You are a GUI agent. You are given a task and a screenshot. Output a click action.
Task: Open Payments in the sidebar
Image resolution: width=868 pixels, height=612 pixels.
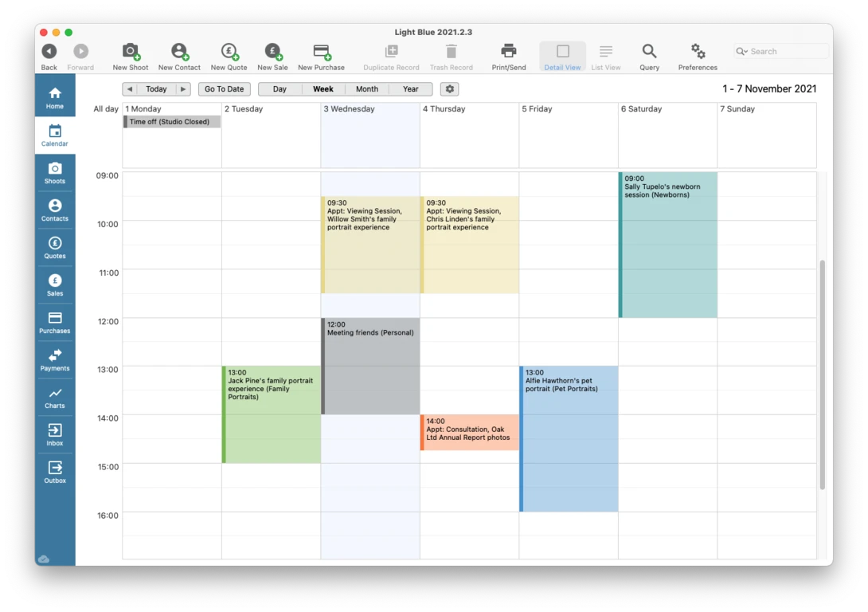pos(55,360)
